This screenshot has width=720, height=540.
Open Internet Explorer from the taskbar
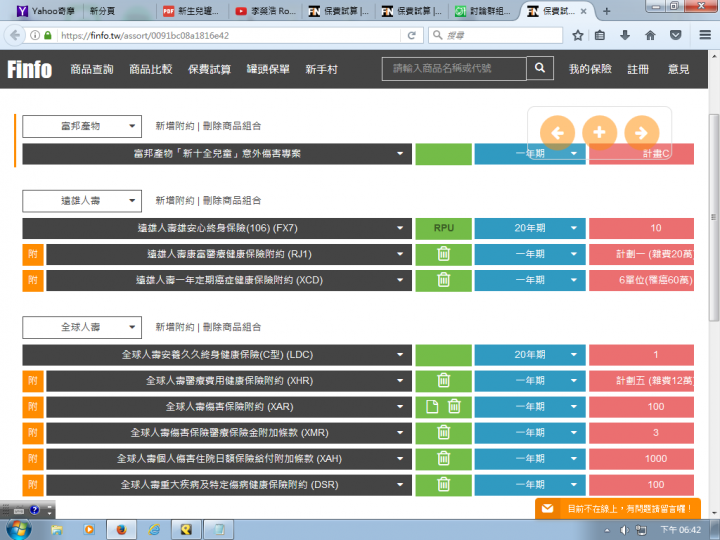[154, 530]
